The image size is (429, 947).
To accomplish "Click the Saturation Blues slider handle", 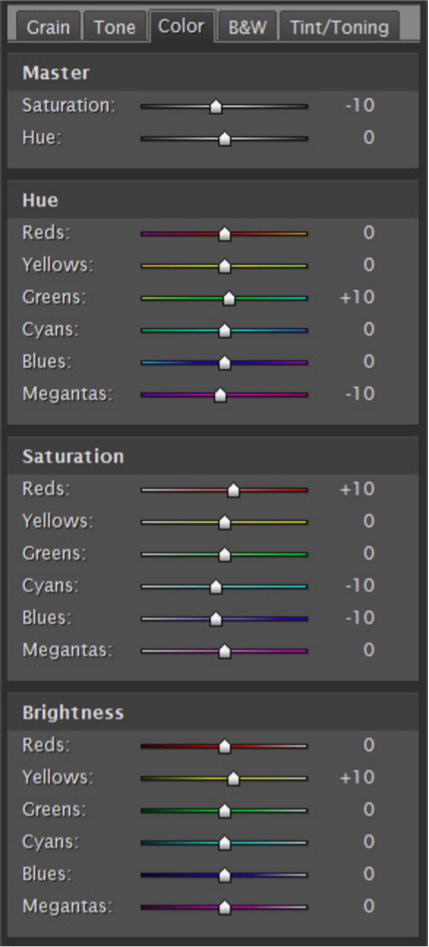I will pyautogui.click(x=216, y=620).
